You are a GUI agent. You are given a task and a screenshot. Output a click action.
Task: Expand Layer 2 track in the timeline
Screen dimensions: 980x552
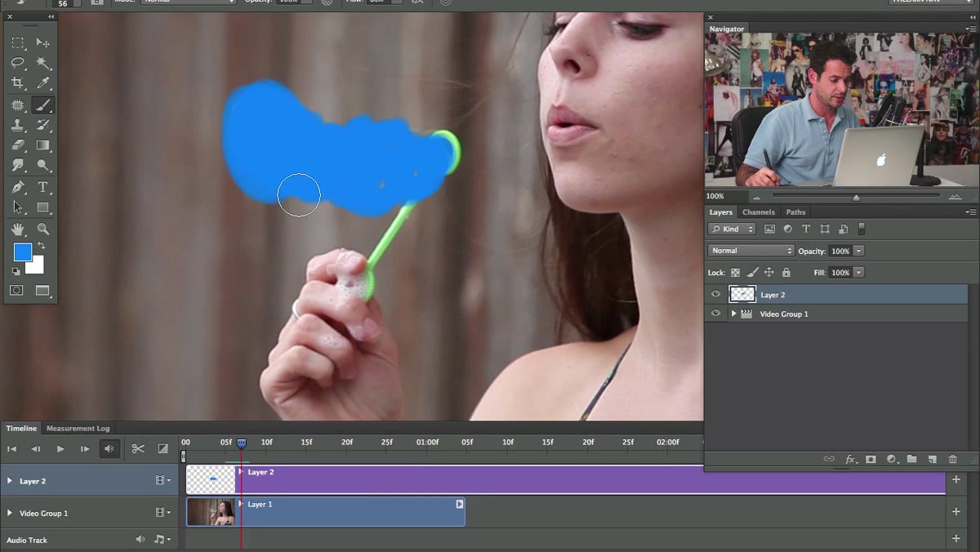point(10,481)
